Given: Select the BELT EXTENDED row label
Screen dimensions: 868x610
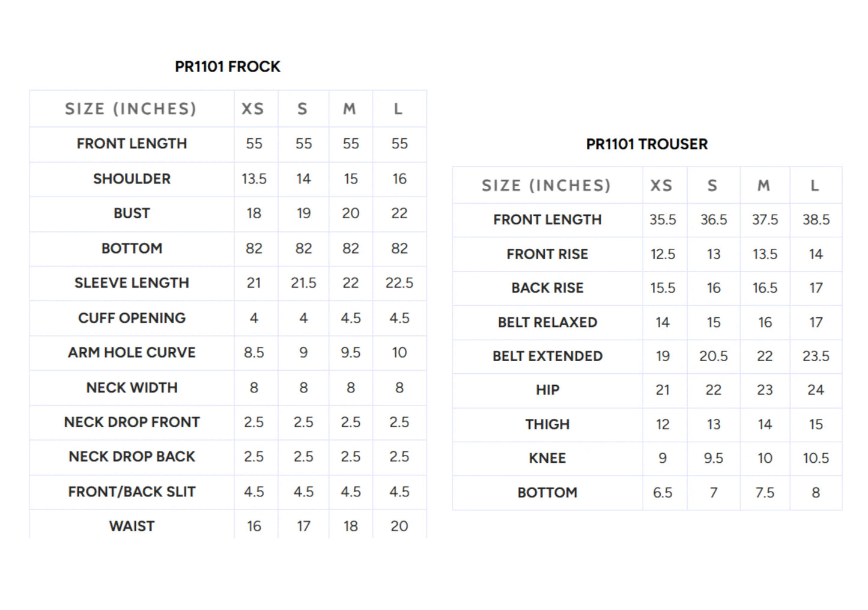Looking at the screenshot, I should 547,356.
